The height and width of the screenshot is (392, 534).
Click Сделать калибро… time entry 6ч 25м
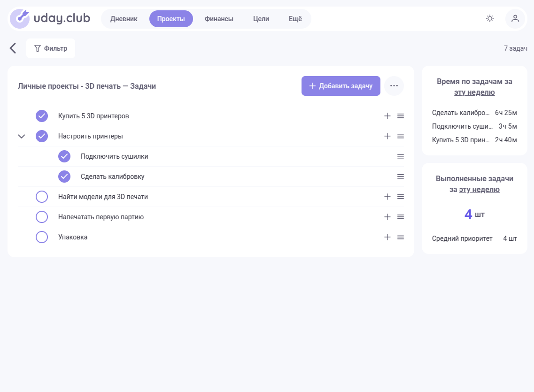(474, 113)
